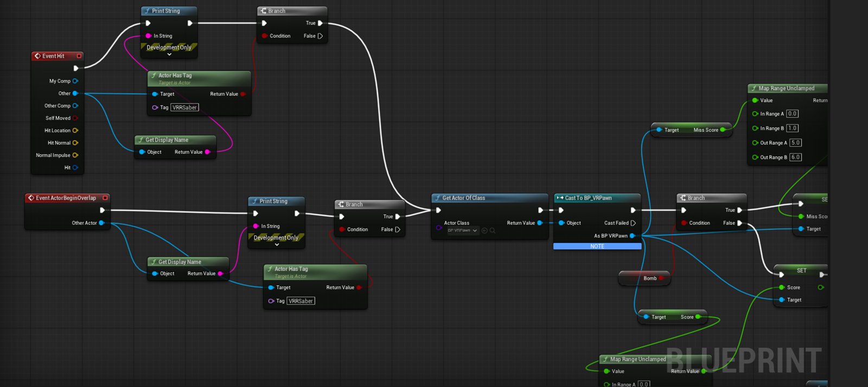Click the Normal Impulse vector pin
868x387 pixels.
pos(75,155)
